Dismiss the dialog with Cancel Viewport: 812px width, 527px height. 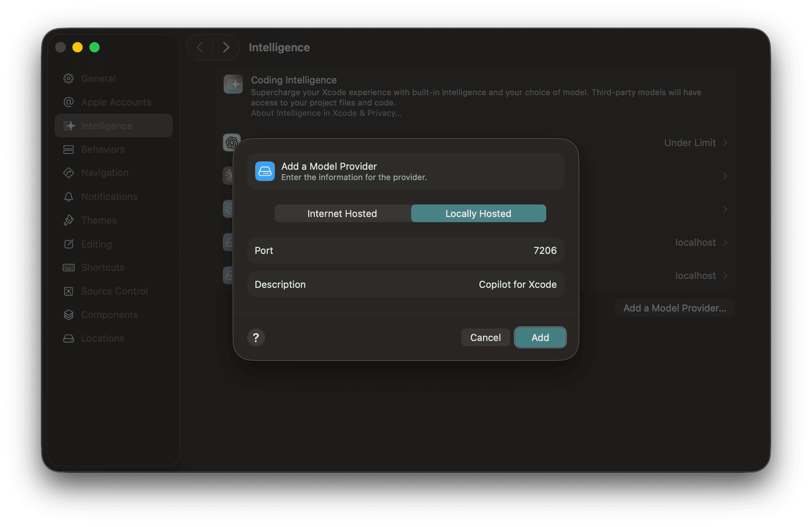(485, 337)
